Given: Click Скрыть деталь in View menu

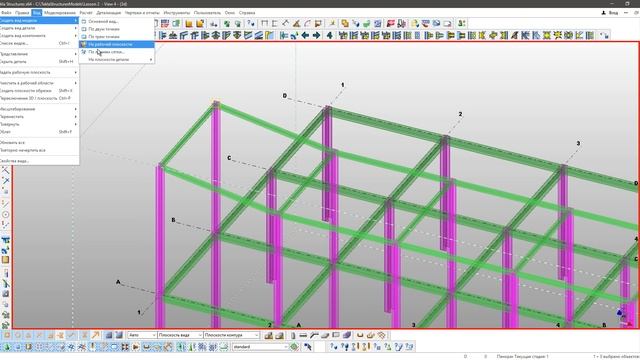Looking at the screenshot, I should (x=39, y=62).
